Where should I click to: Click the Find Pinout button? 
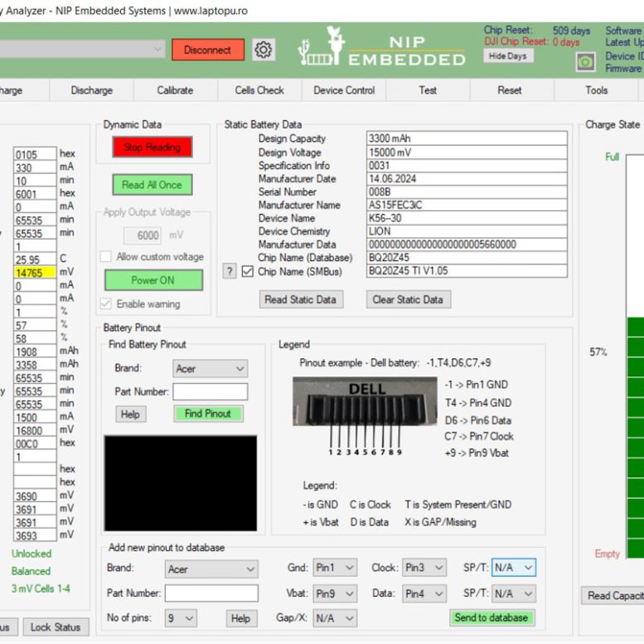[x=207, y=414]
